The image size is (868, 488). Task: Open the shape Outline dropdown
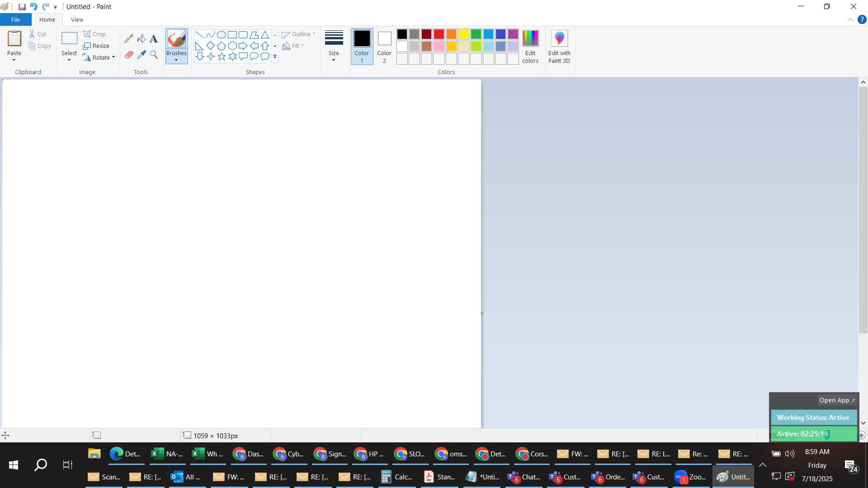point(299,34)
